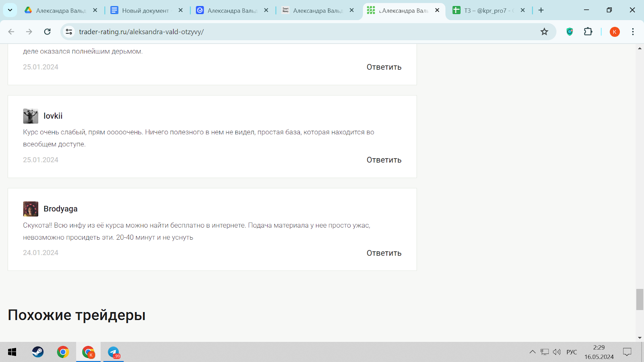Click the date under lovkii's comment
Screen dimensions: 644x362
pyautogui.click(x=41, y=160)
